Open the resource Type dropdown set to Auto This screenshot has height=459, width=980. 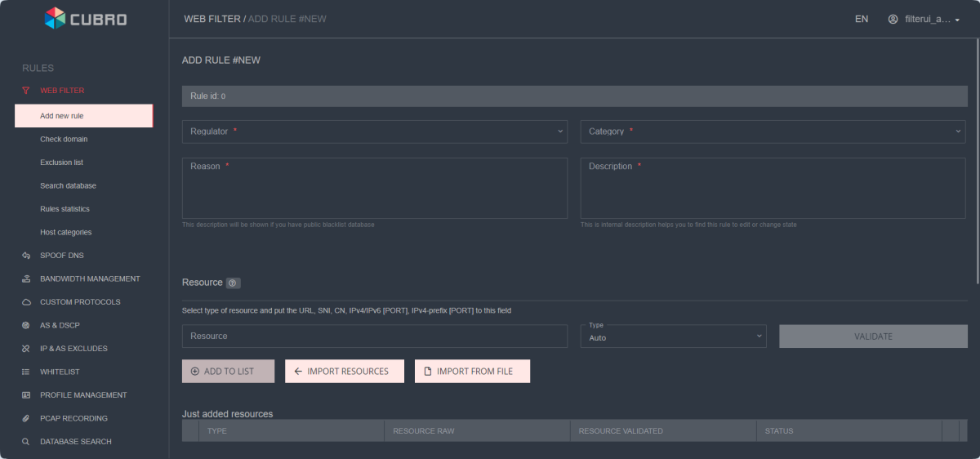point(673,336)
